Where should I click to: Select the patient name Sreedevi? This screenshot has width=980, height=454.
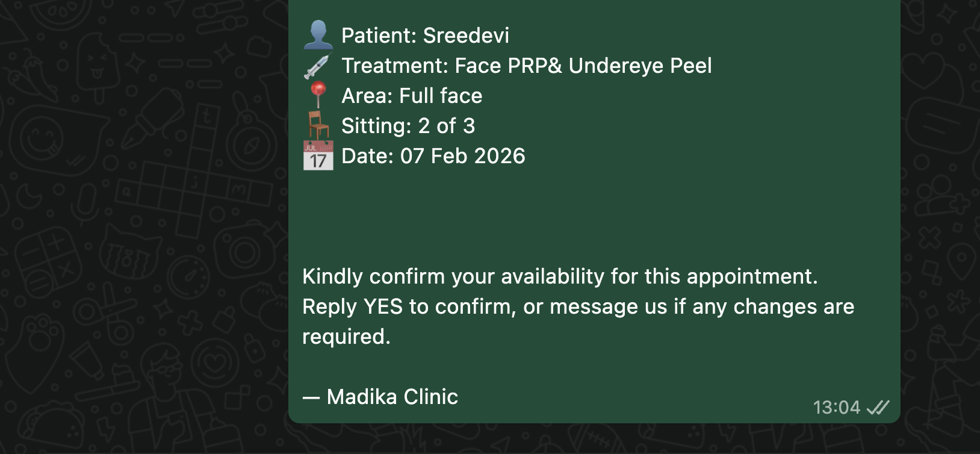click(467, 35)
